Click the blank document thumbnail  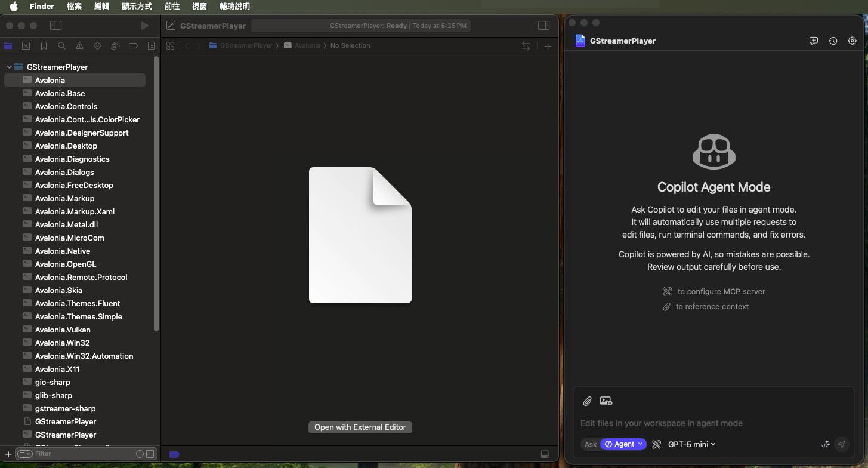point(360,235)
